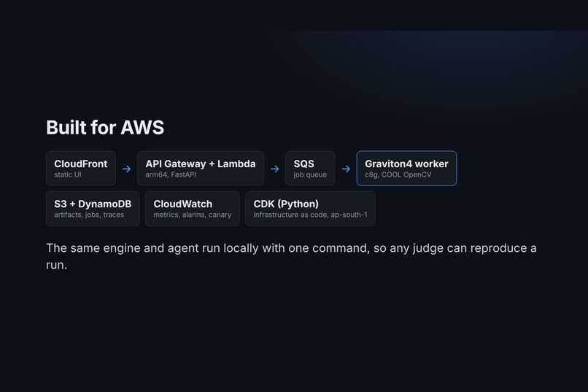Click the word 'run.' ending the paragraph

pyautogui.click(x=57, y=265)
